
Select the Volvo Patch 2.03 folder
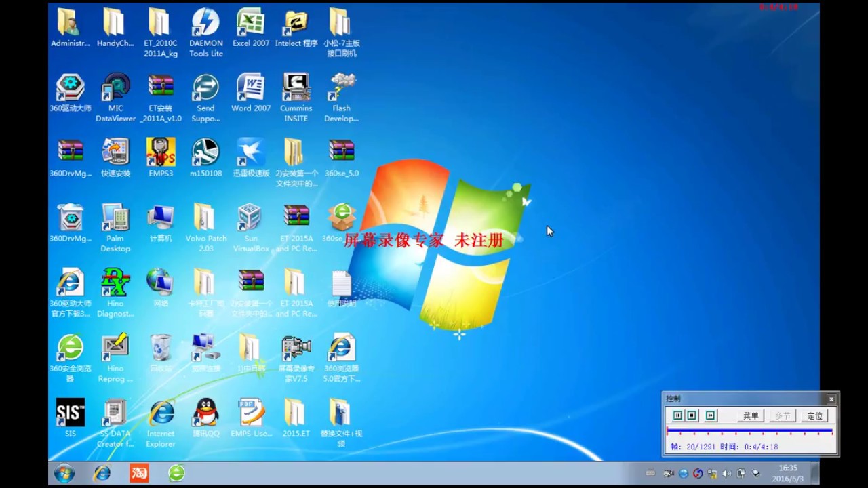pyautogui.click(x=205, y=228)
